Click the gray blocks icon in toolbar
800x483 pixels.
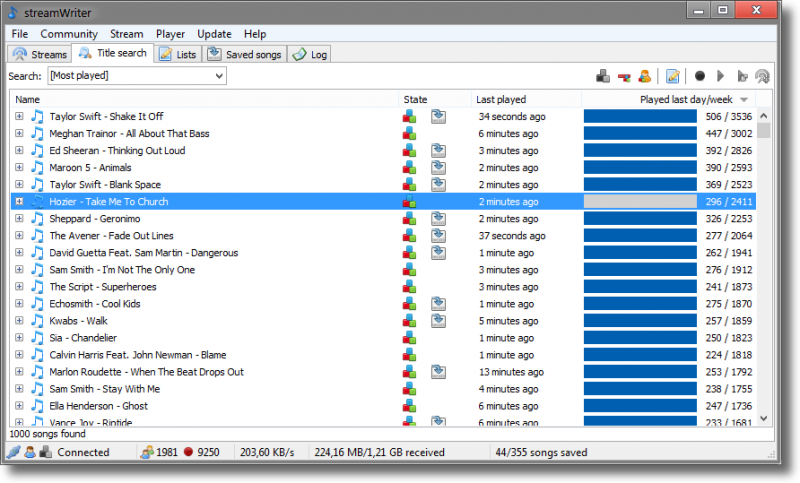pyautogui.click(x=602, y=76)
